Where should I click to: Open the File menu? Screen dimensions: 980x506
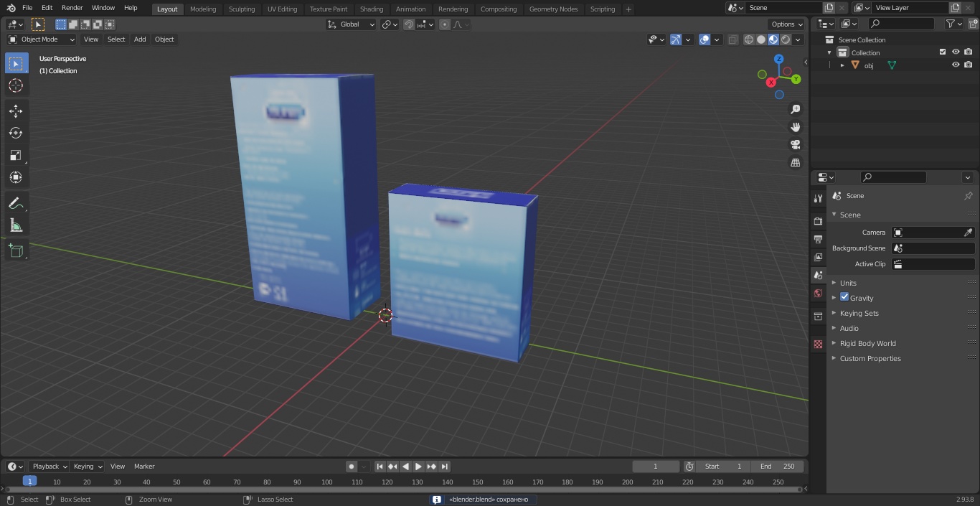pos(27,8)
